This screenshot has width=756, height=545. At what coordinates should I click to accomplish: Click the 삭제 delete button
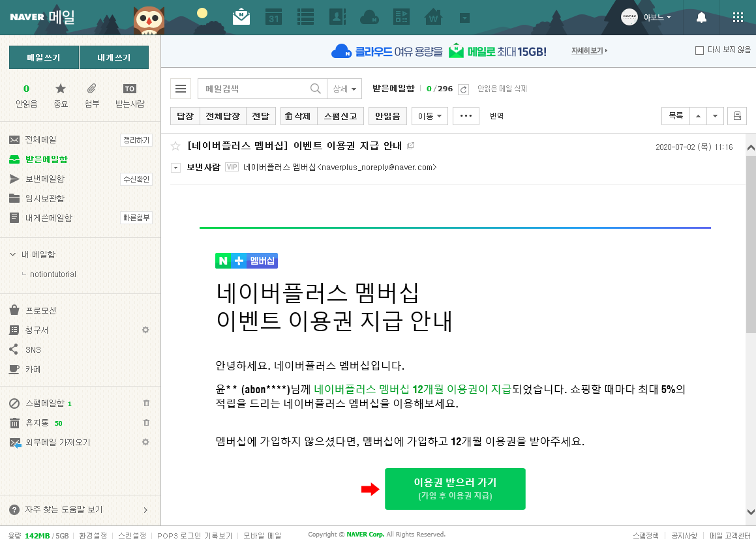[299, 116]
